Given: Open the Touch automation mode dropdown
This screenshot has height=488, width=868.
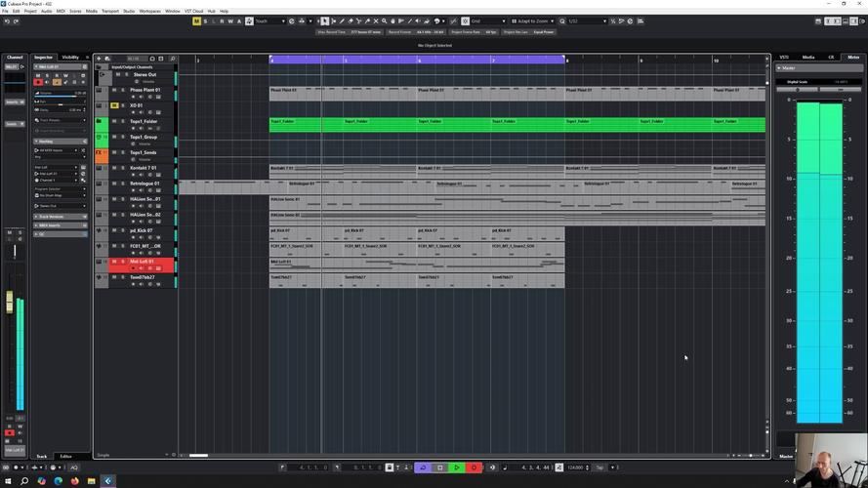Looking at the screenshot, I should (269, 20).
